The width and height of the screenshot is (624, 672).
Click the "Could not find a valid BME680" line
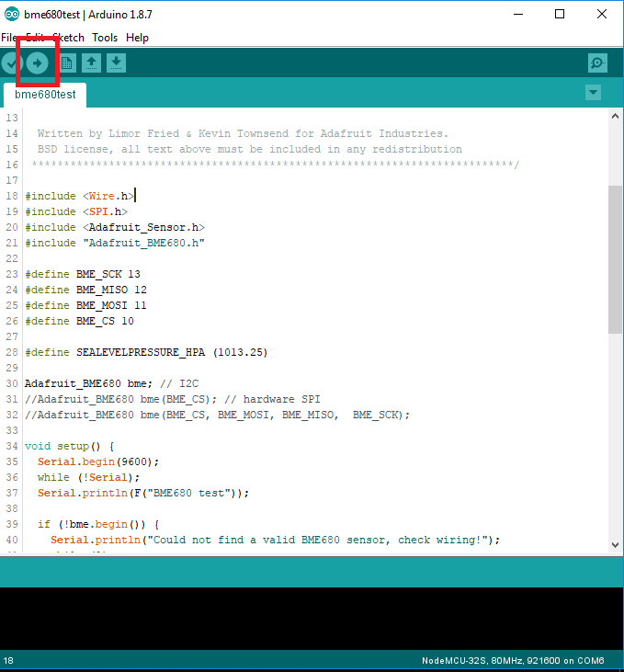point(275,540)
